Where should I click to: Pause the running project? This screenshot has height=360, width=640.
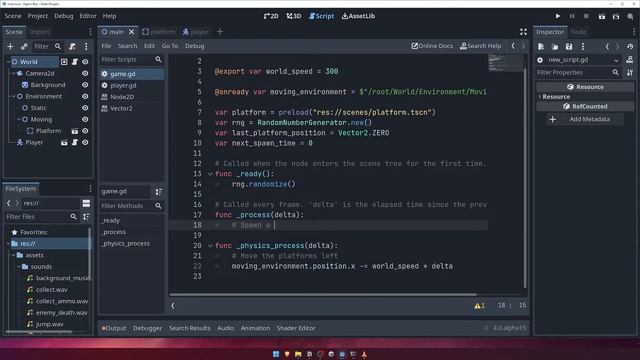(572, 16)
